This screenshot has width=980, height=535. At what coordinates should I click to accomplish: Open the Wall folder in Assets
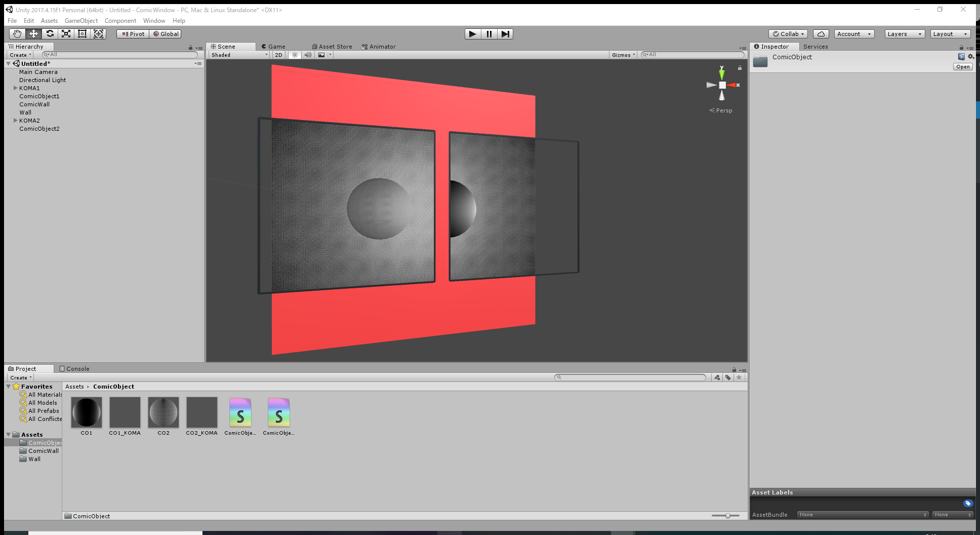point(30,459)
